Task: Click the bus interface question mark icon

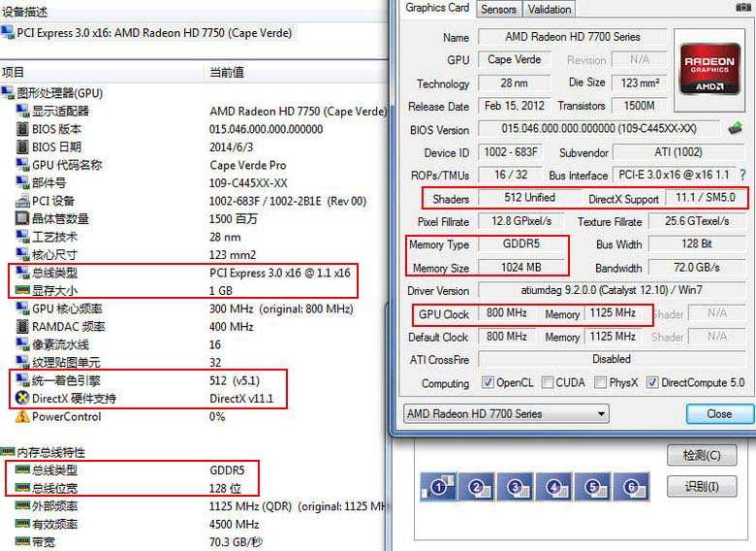Action: click(742, 175)
